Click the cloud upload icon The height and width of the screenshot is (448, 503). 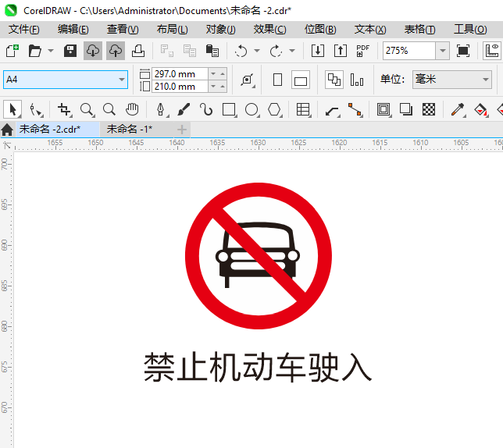coord(116,51)
